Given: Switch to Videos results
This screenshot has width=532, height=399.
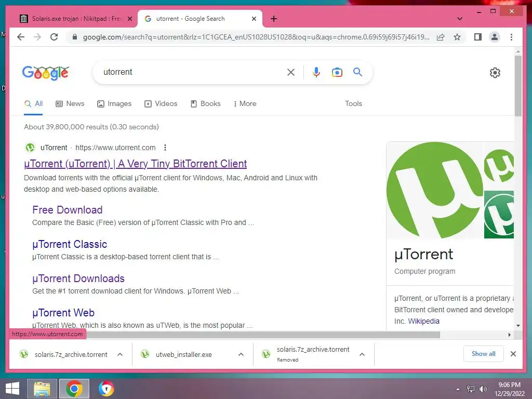Looking at the screenshot, I should click(x=161, y=103).
